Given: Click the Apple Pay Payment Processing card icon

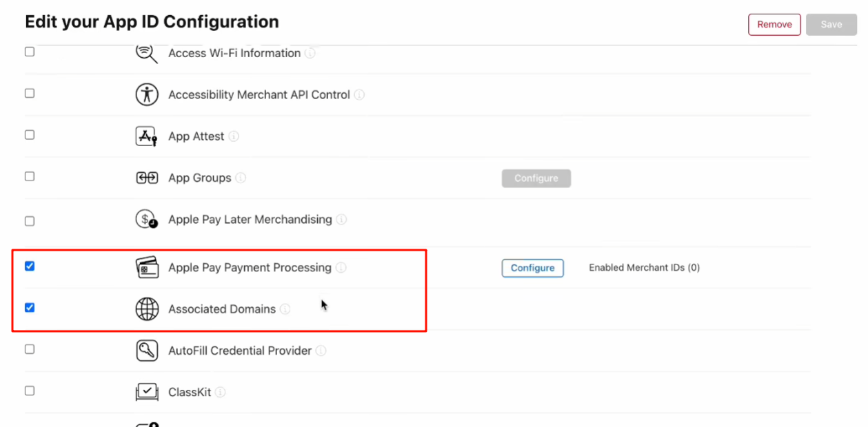Looking at the screenshot, I should [x=147, y=267].
